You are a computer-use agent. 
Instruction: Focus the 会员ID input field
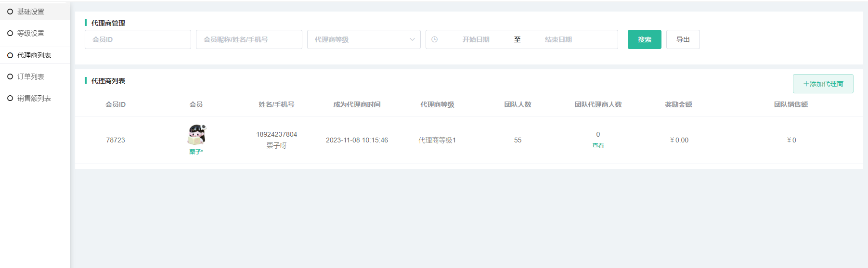(138, 39)
